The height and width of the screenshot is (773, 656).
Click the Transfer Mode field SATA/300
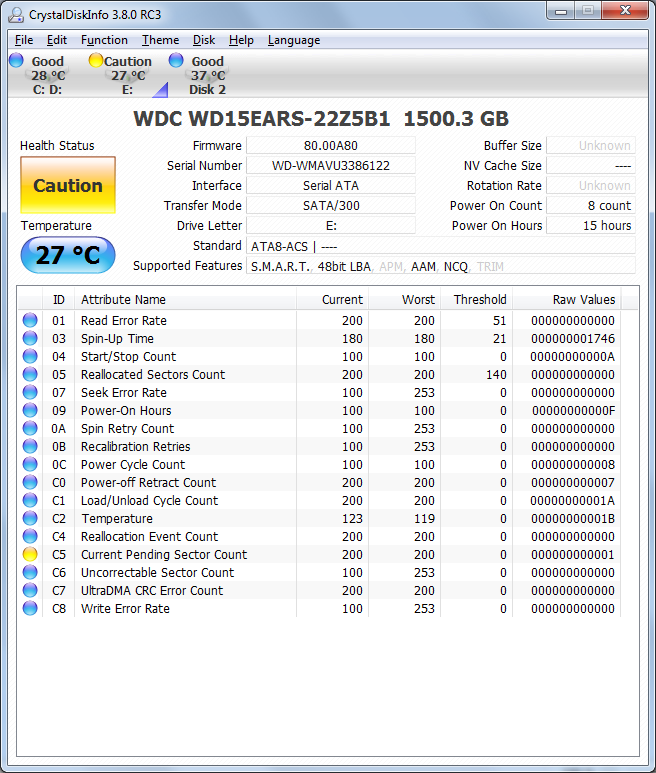[331, 206]
